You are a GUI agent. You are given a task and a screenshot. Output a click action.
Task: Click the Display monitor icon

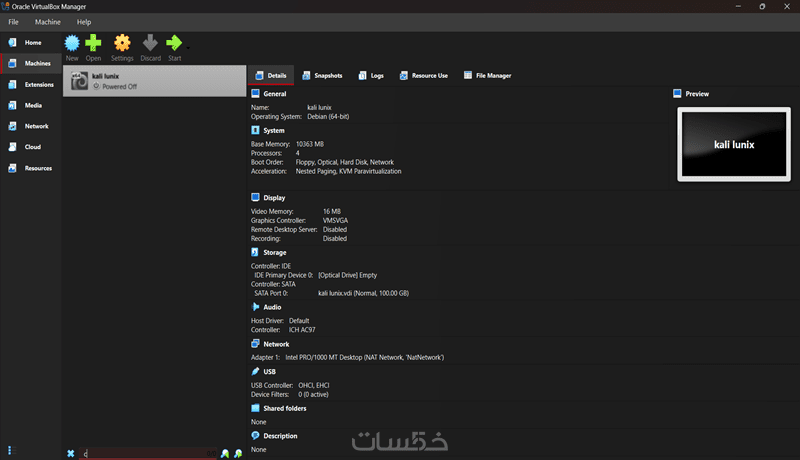tap(256, 197)
